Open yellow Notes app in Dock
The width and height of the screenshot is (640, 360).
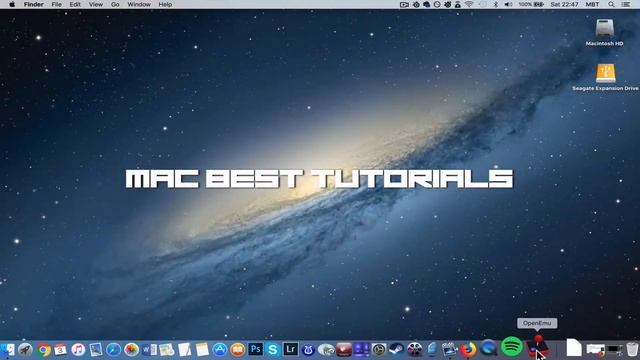[x=202, y=350]
